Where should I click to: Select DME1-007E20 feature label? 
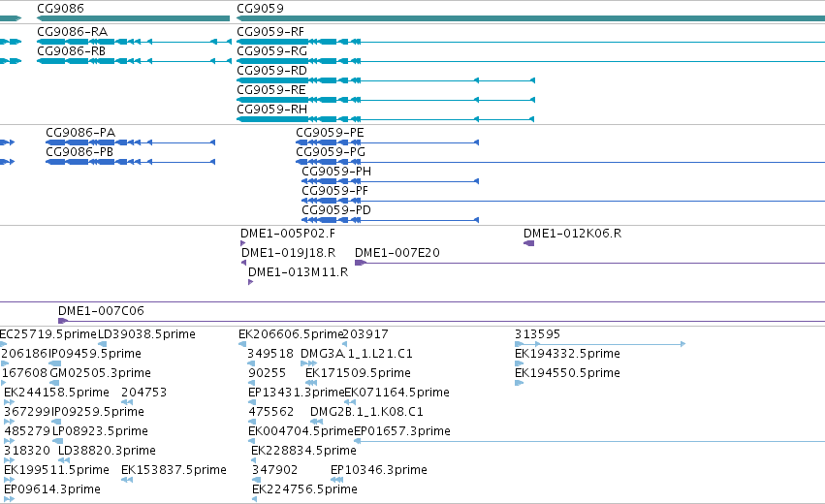(x=397, y=253)
